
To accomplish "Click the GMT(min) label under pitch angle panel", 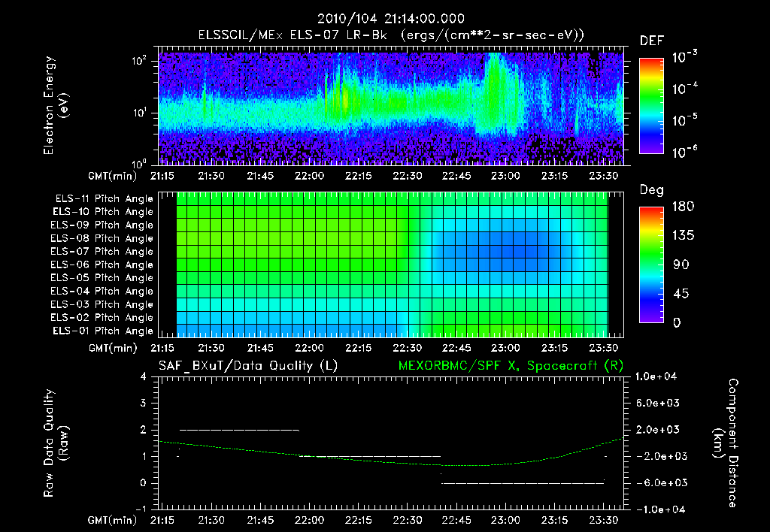I will (x=113, y=349).
